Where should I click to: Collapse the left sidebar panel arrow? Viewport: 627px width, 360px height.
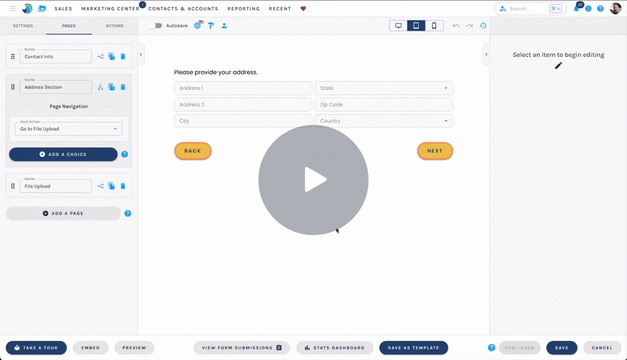coord(141,54)
